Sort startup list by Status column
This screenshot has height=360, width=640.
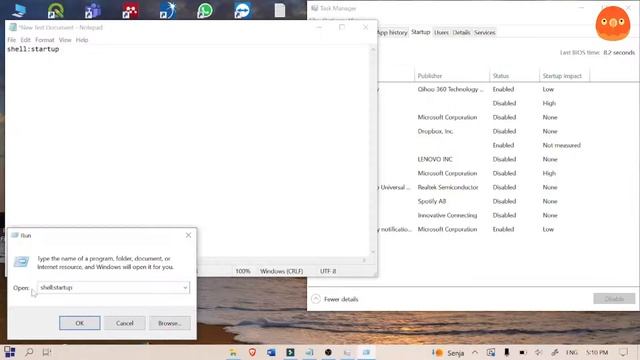pos(514,76)
